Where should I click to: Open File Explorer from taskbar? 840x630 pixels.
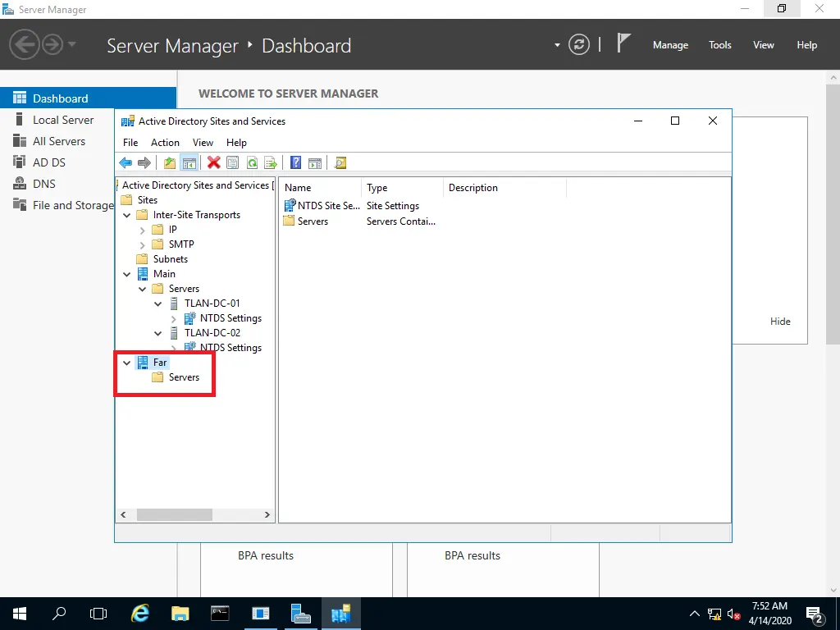pyautogui.click(x=180, y=614)
